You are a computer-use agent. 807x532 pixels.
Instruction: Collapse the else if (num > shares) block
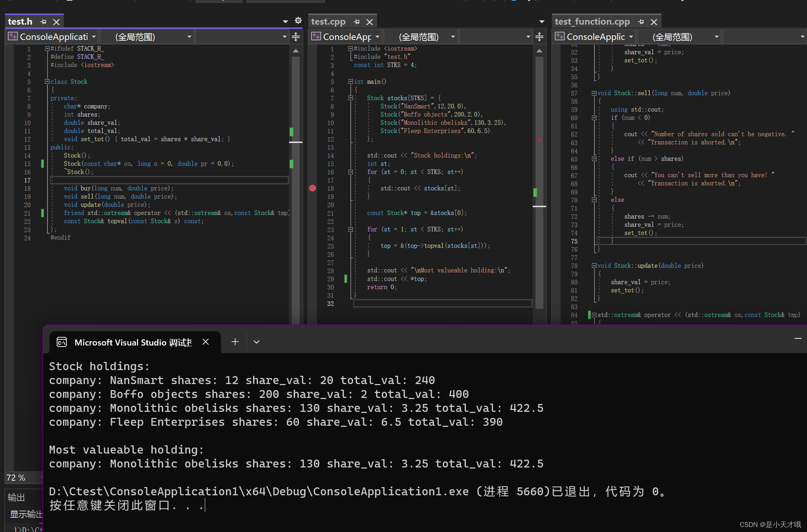(594, 159)
